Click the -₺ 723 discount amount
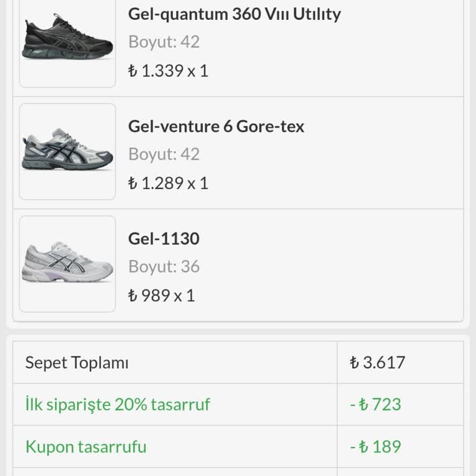Image resolution: width=476 pixels, height=476 pixels. 376,404
